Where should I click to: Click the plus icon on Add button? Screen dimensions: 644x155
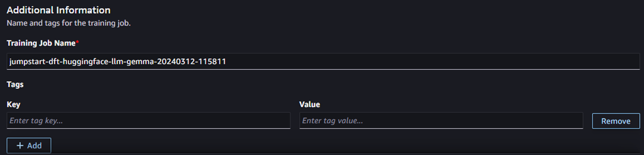(20, 146)
